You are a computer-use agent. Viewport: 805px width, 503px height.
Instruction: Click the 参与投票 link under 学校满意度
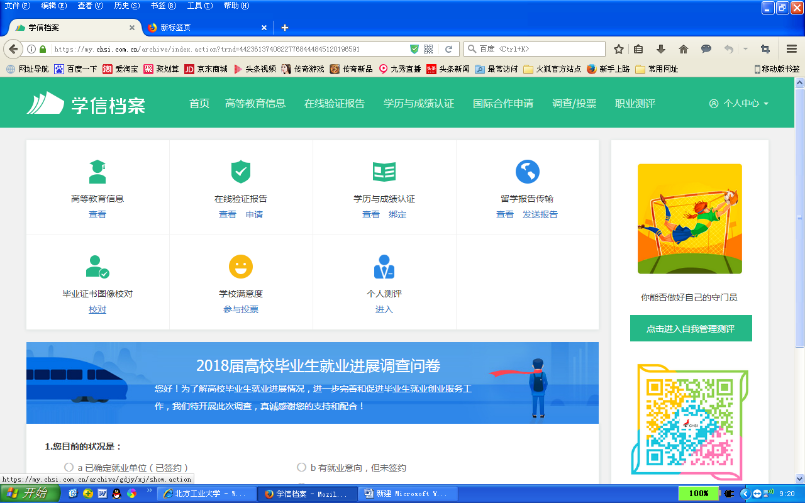pyautogui.click(x=240, y=310)
